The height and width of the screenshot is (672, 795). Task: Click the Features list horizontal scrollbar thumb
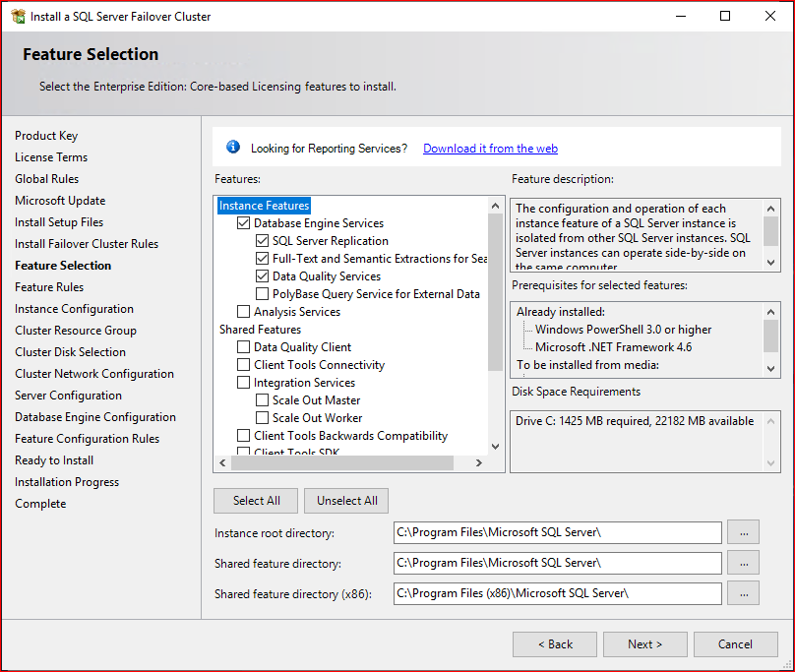click(x=342, y=462)
